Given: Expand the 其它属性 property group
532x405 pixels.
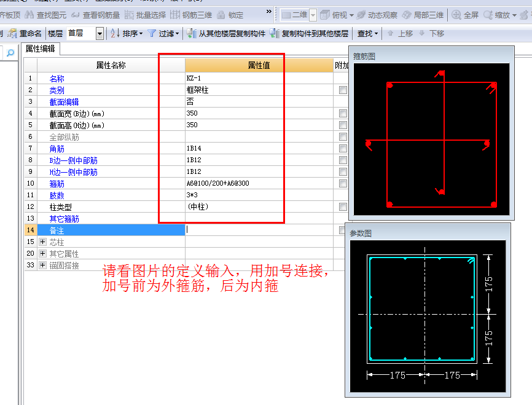Looking at the screenshot, I should point(42,254).
